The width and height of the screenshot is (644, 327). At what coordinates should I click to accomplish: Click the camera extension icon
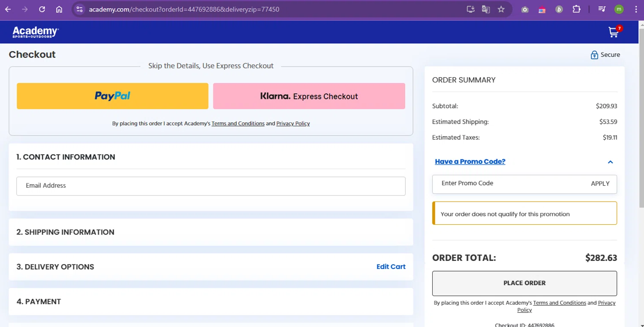[525, 9]
